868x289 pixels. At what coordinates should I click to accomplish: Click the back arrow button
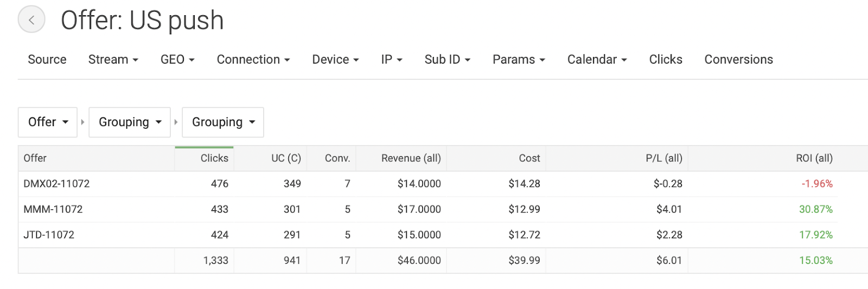coord(31,20)
